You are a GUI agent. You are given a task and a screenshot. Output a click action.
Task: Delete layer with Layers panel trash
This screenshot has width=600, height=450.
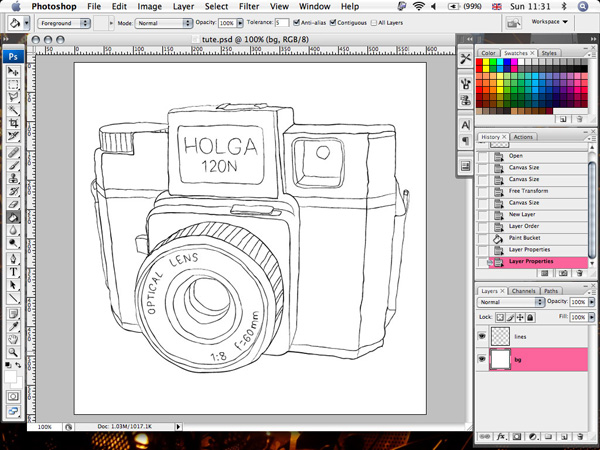point(580,437)
